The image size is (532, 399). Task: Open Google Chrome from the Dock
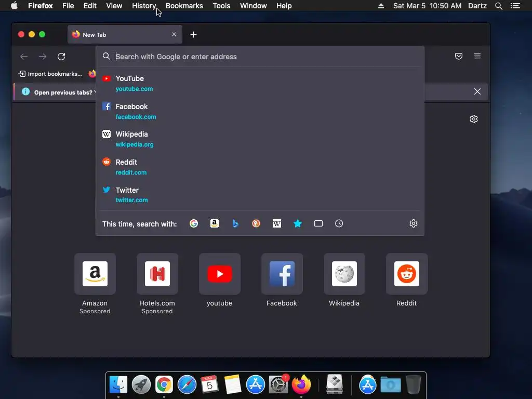point(164,385)
